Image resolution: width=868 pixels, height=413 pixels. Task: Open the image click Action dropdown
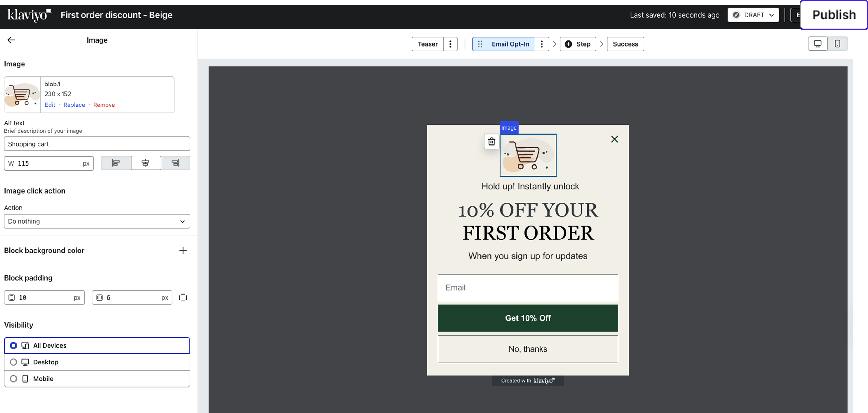[97, 221]
